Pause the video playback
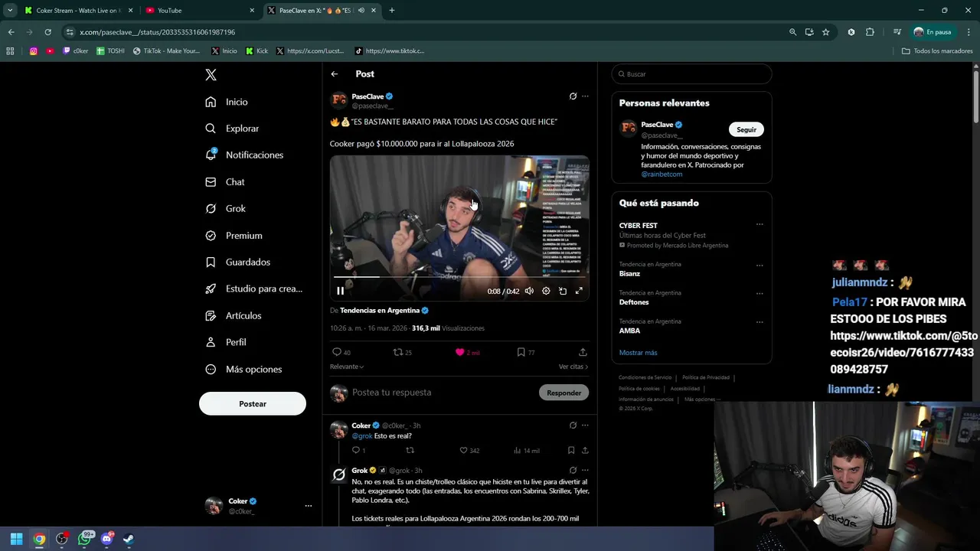 pyautogui.click(x=340, y=291)
